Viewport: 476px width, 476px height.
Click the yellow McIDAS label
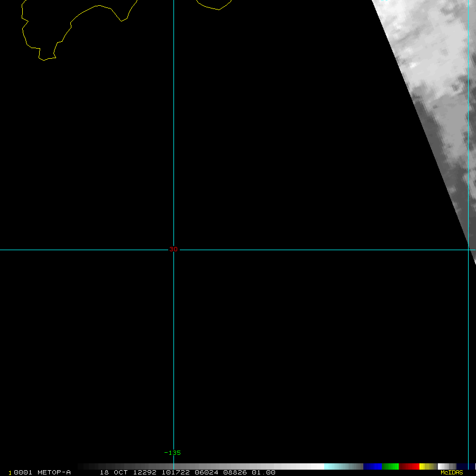[x=452, y=472]
